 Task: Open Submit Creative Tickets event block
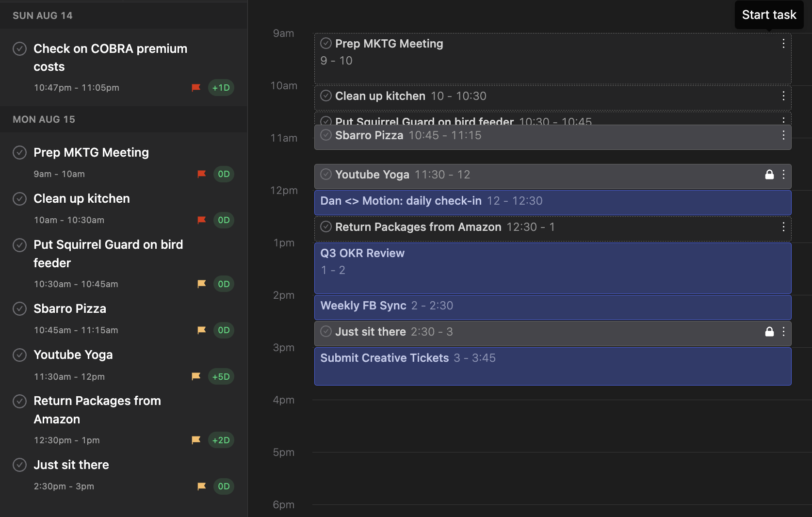click(x=552, y=367)
